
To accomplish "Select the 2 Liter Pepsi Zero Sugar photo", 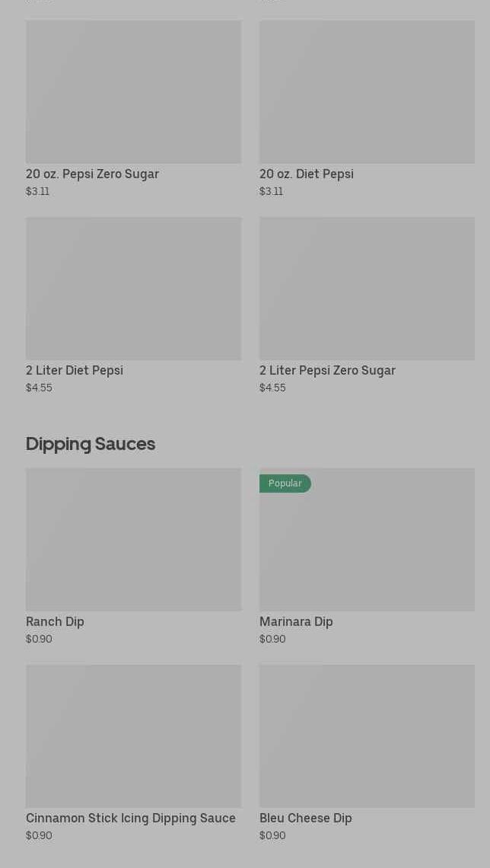I will pyautogui.click(x=367, y=288).
